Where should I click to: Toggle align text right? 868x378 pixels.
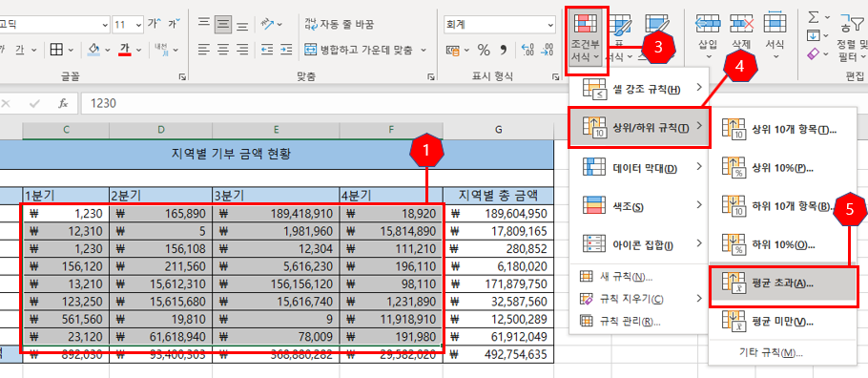click(242, 50)
